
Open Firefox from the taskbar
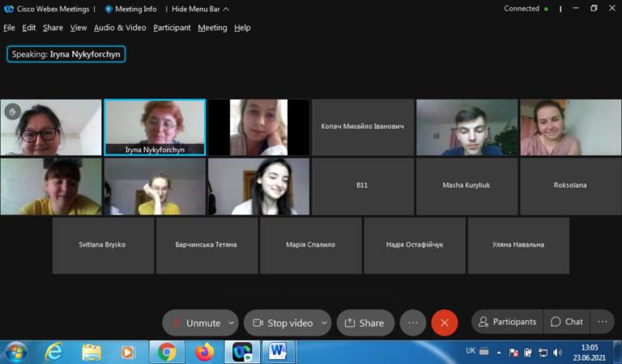tap(205, 352)
